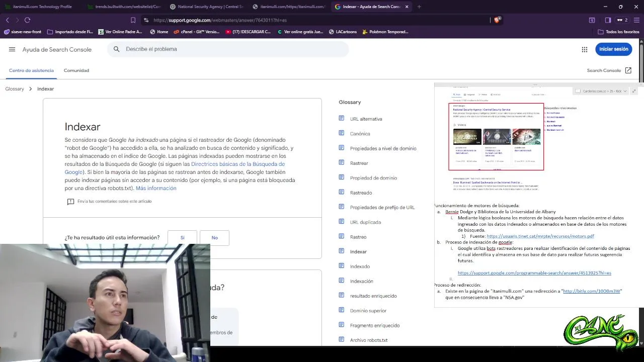This screenshot has width=644, height=362.
Task: Open the Todos los favoritos folder
Action: pyautogui.click(x=619, y=32)
